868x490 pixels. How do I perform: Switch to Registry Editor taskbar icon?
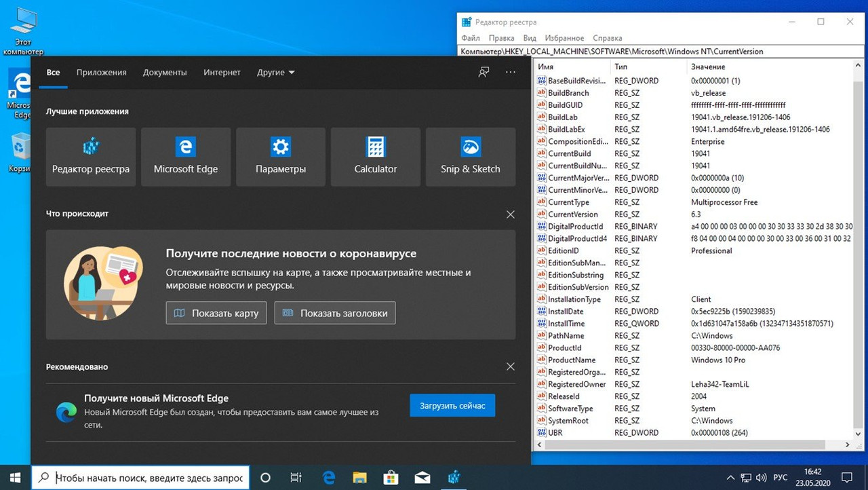point(454,478)
